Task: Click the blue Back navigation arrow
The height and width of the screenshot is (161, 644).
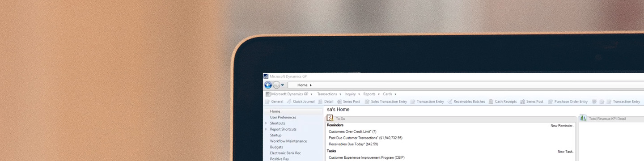Action: coord(268,85)
